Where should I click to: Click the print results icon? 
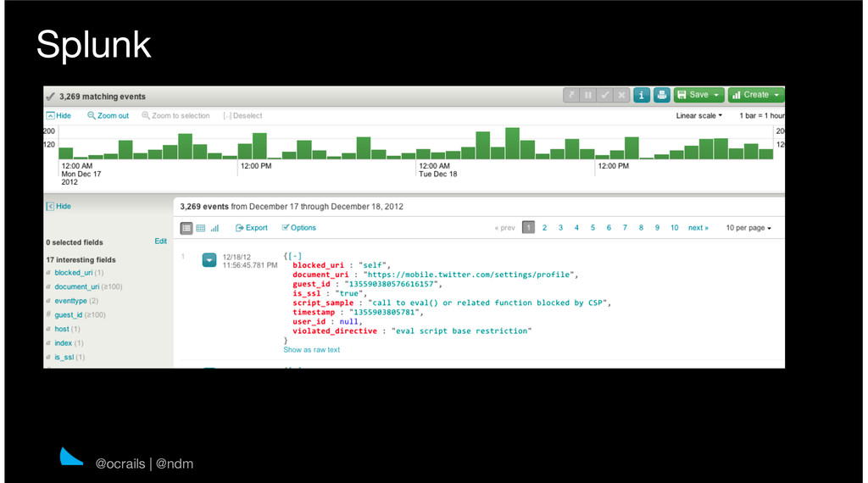coord(661,95)
